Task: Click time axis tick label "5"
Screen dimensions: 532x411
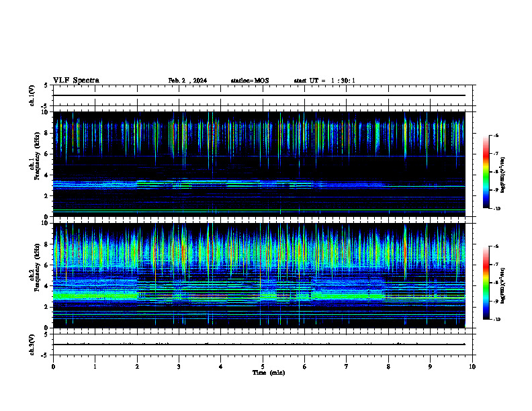Action: [263, 367]
